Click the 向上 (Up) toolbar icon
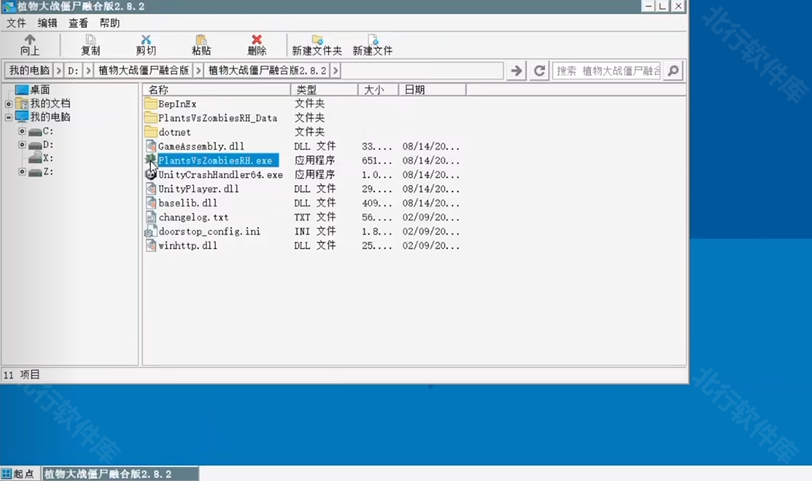This screenshot has height=481, width=812. (x=30, y=40)
